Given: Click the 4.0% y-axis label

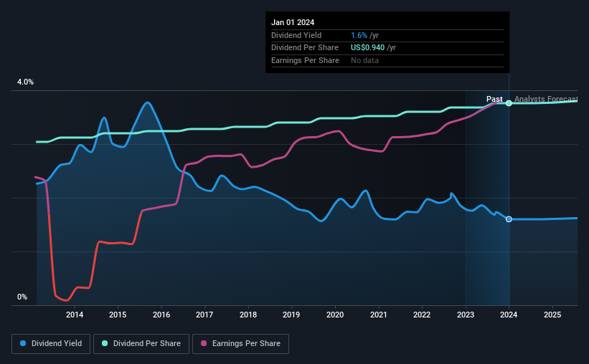Looking at the screenshot, I should (x=25, y=82).
